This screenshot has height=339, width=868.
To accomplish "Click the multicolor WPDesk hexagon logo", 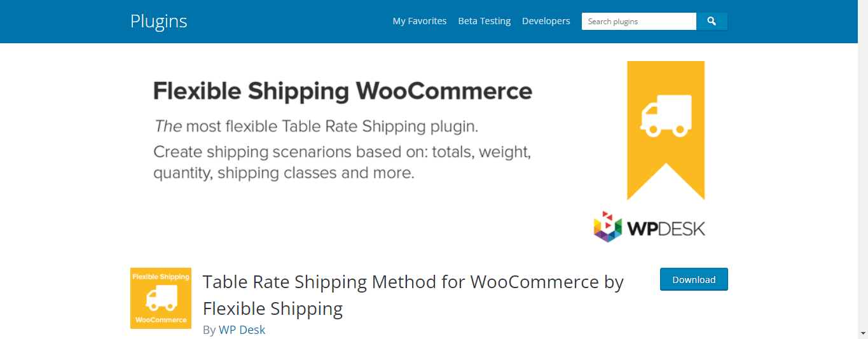I will pos(607,226).
